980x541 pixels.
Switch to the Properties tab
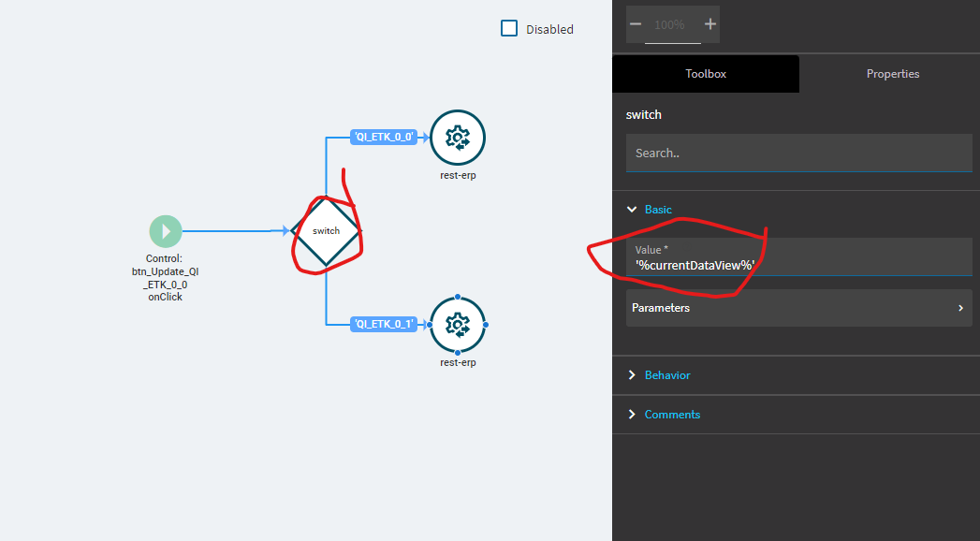pyautogui.click(x=893, y=74)
